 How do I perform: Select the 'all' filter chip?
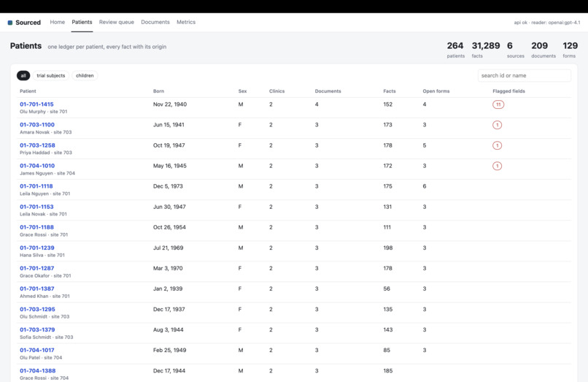point(23,75)
